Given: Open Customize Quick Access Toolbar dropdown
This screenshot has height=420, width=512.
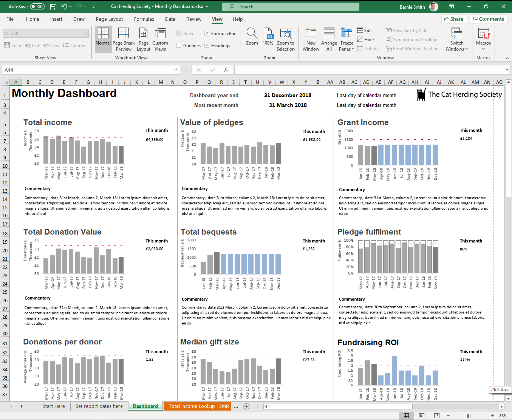Looking at the screenshot, I should (x=94, y=7).
